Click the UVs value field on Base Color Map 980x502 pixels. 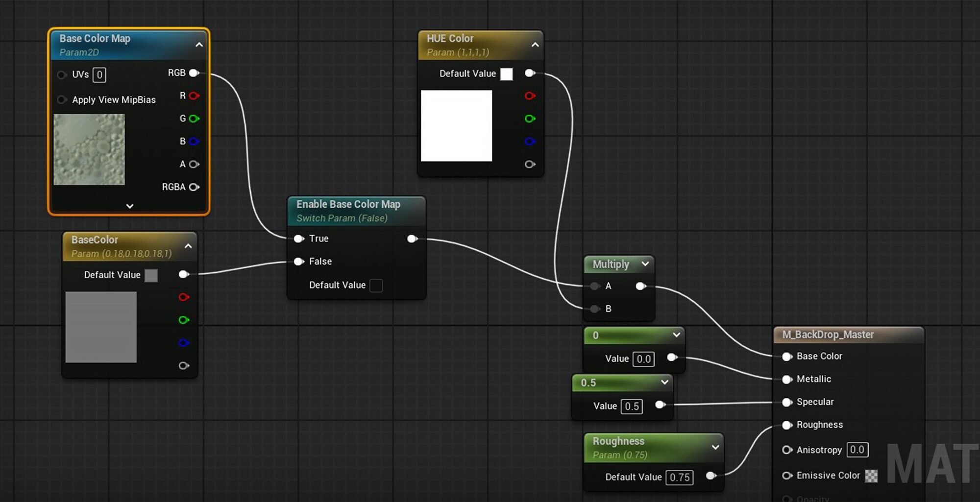pyautogui.click(x=99, y=75)
